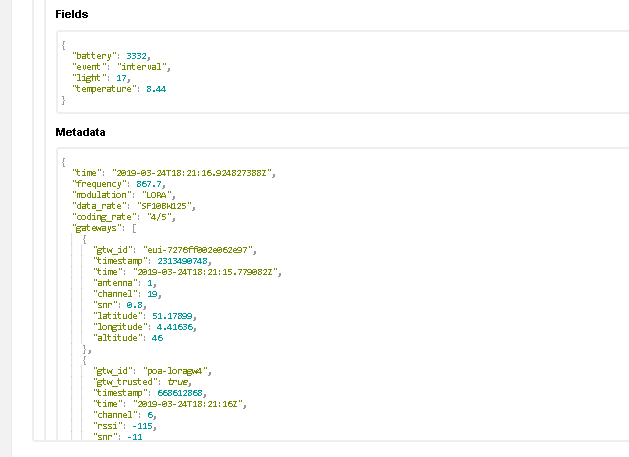
Task: Click the longitude value 4.41636
Action: point(171,327)
